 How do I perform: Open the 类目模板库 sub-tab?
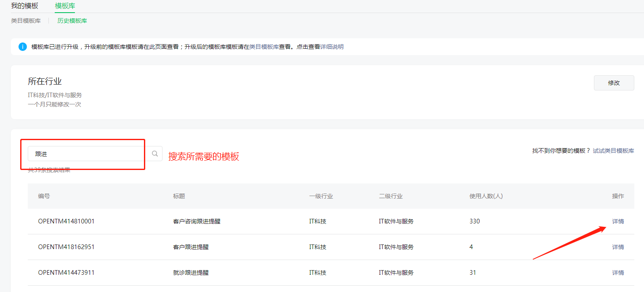point(26,20)
